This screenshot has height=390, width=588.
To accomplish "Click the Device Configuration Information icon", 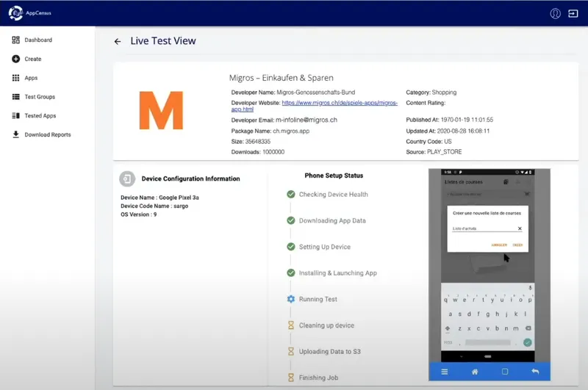I will click(127, 178).
